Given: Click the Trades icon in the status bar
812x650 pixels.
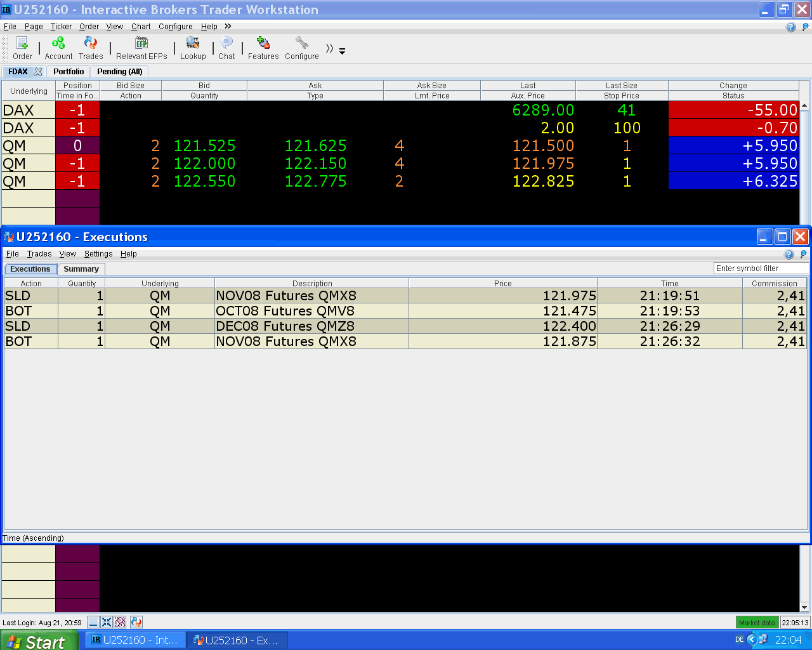Looking at the screenshot, I should coord(136,622).
